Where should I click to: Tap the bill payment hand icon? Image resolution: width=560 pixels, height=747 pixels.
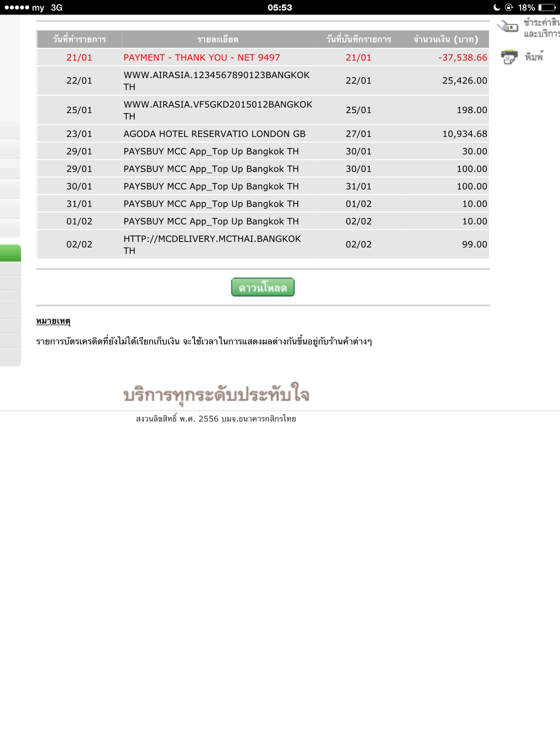[x=507, y=26]
